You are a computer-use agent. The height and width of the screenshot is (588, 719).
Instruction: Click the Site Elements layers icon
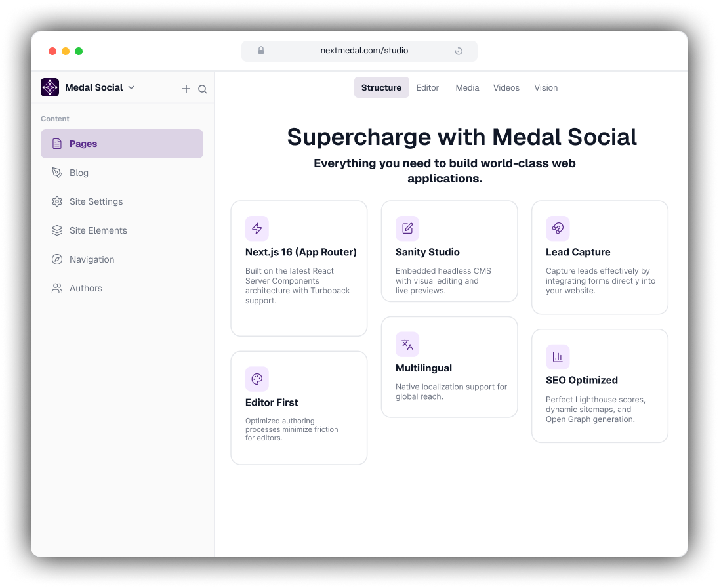point(57,230)
